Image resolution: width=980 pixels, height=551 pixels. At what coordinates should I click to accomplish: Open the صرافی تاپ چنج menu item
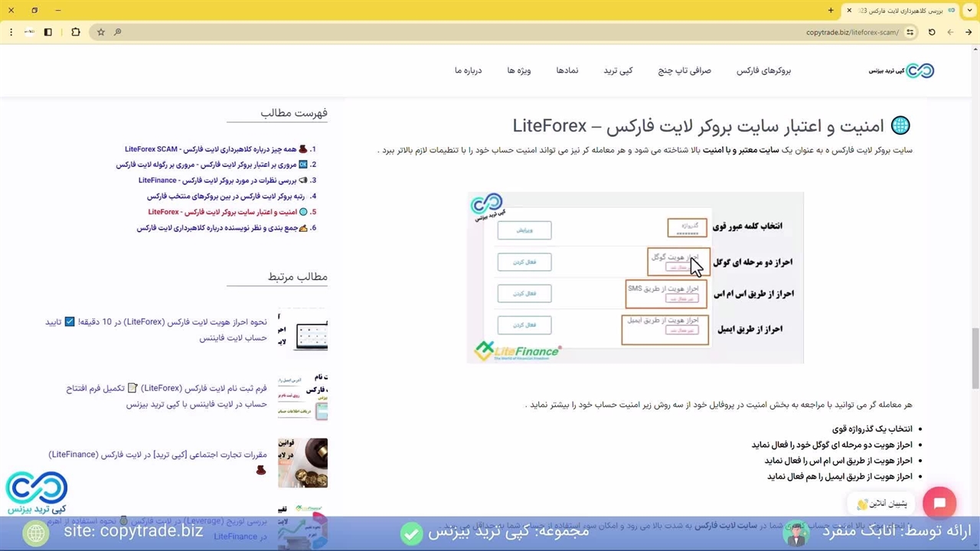[x=684, y=70]
